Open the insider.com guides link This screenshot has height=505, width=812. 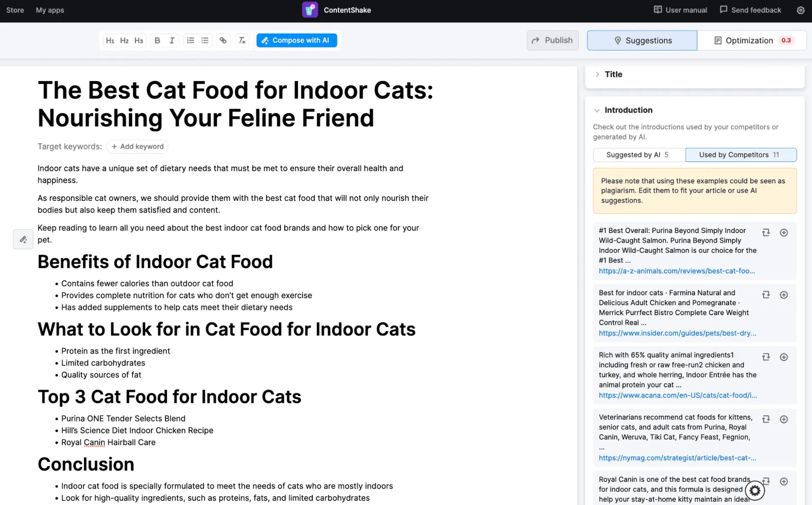tap(677, 333)
